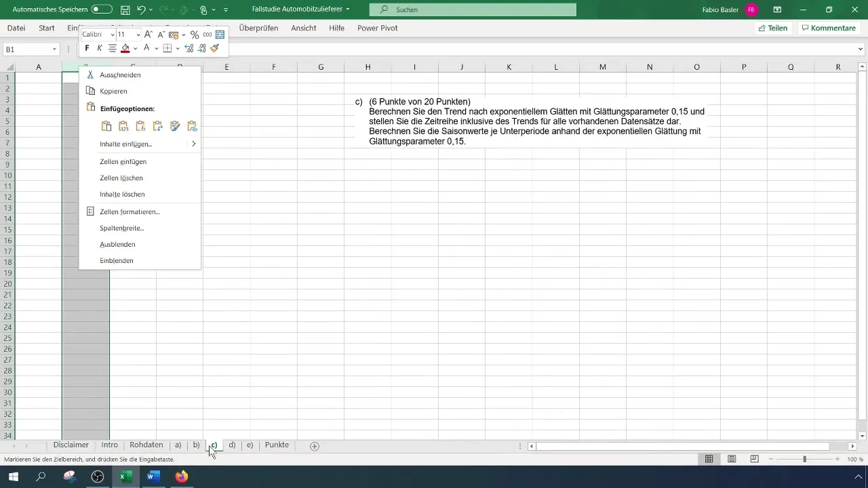Open the Name Box dropdown at B1

tap(54, 49)
